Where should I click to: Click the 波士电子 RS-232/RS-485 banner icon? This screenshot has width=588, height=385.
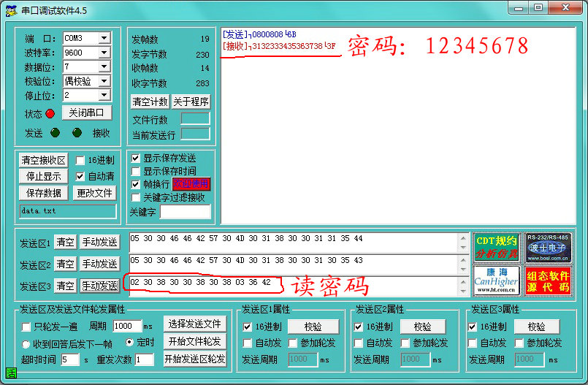click(549, 248)
